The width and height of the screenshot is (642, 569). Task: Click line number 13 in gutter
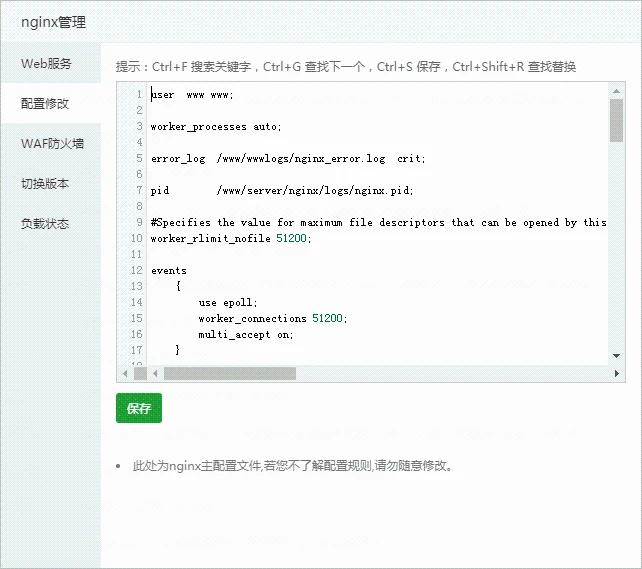point(136,287)
